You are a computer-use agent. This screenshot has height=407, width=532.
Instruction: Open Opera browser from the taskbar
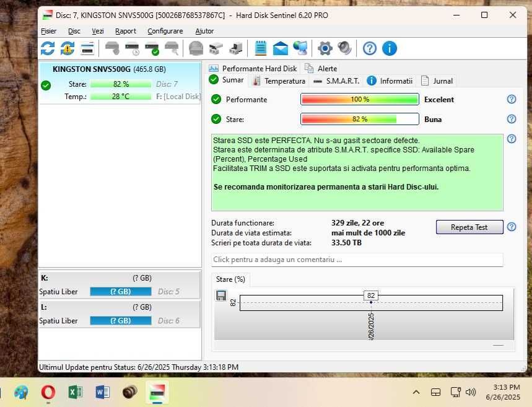(48, 392)
